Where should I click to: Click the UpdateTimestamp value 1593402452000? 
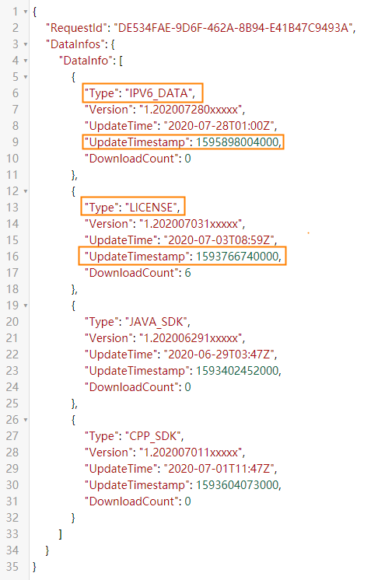click(x=237, y=371)
